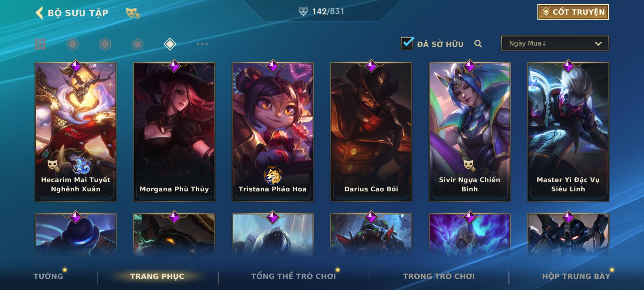The image size is (644, 290).
Task: Open the Morgana Phù Thủy skin card
Action: 174,132
